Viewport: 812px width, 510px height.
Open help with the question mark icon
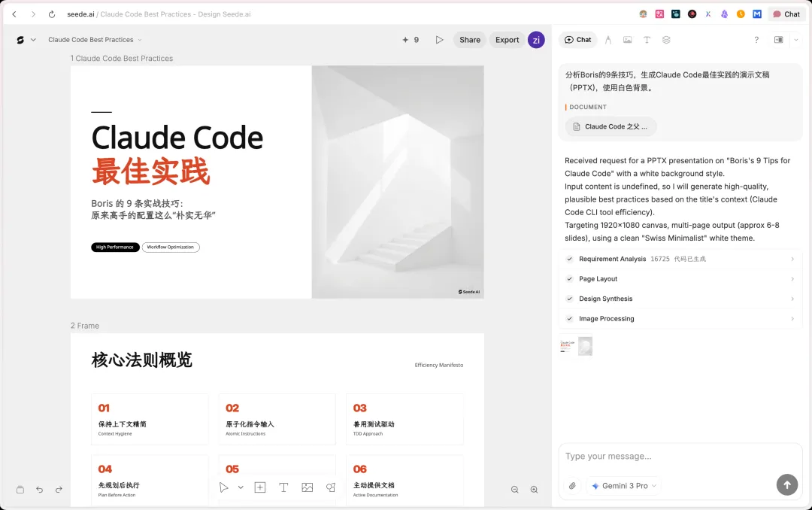tap(756, 40)
